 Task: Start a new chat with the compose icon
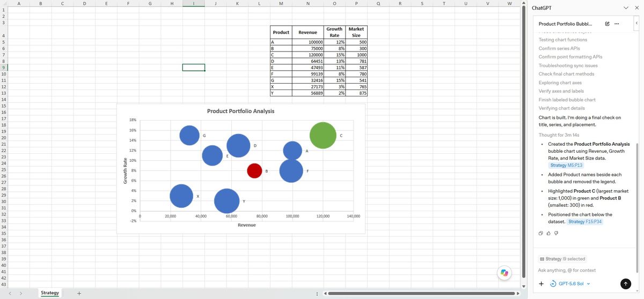click(x=607, y=24)
